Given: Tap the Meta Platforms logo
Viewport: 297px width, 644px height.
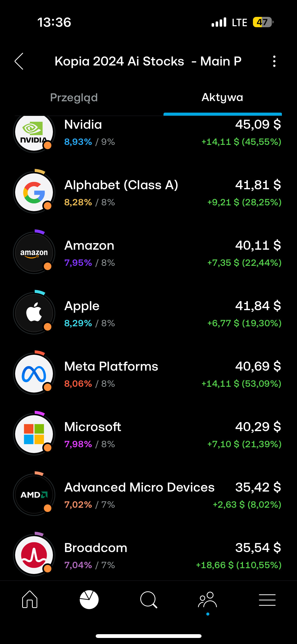Looking at the screenshot, I should [x=34, y=374].
